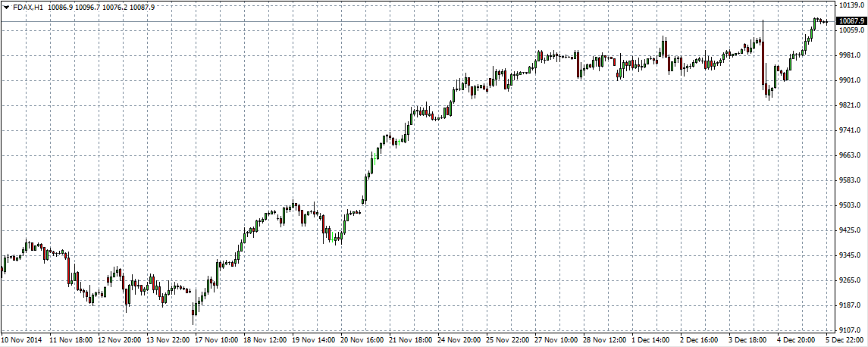The height and width of the screenshot is (347, 868).
Task: Click the FDAX,H1 symbol label
Action: pos(27,6)
